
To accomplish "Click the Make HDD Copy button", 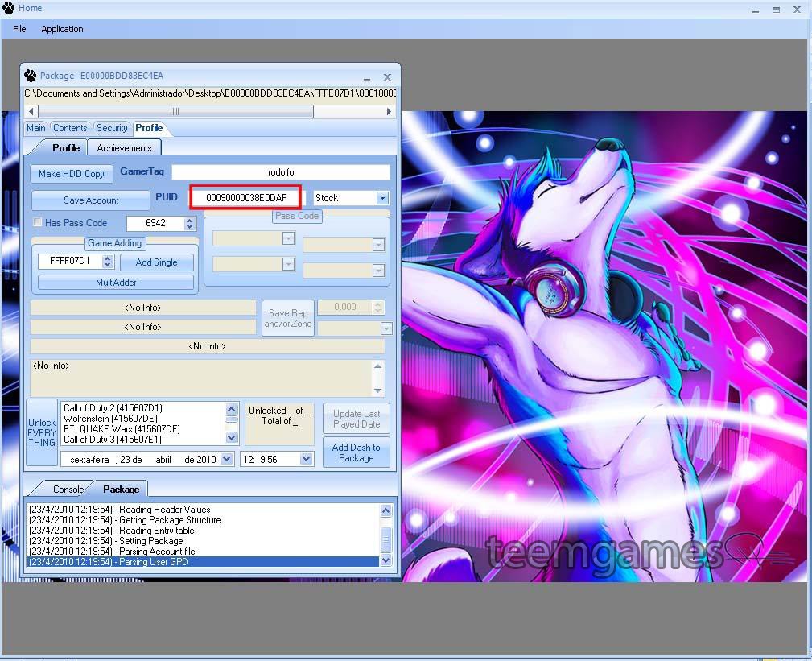I will click(71, 173).
